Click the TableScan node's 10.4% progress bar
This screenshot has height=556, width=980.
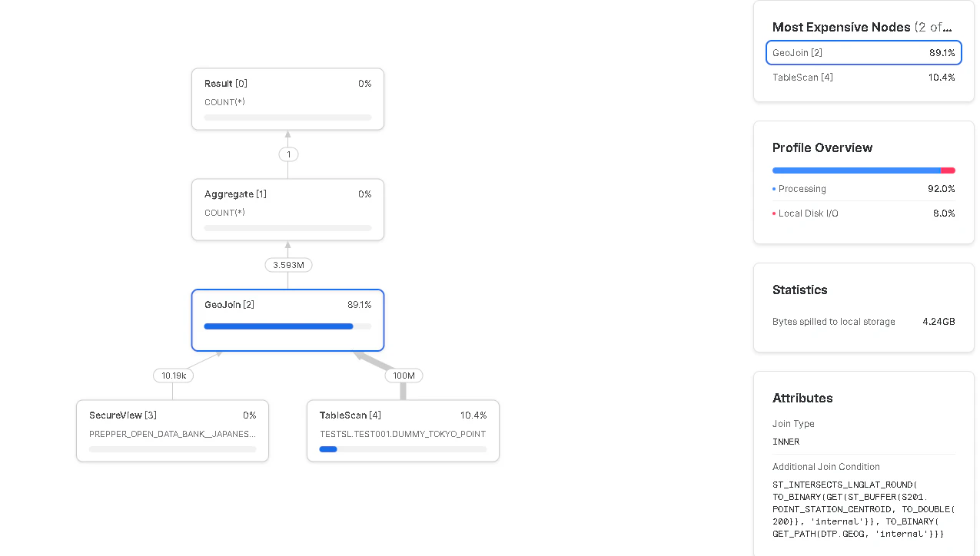(x=403, y=449)
